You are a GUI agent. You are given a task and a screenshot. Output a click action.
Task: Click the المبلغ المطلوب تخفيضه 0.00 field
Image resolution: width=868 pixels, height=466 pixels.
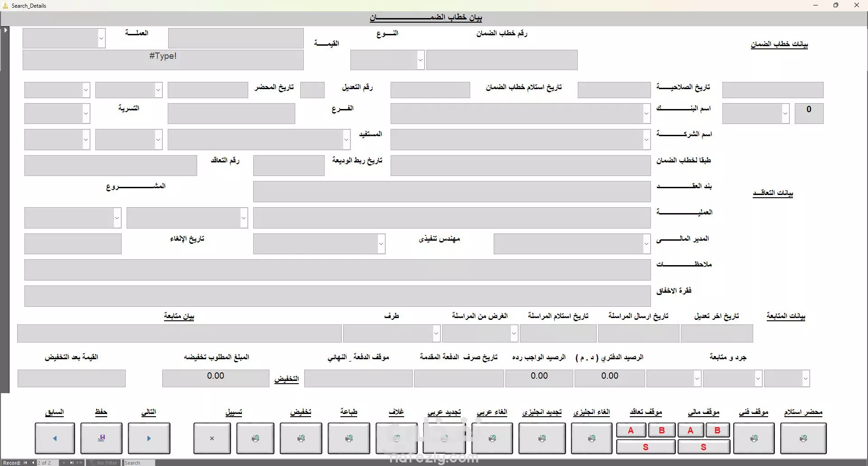[216, 378]
